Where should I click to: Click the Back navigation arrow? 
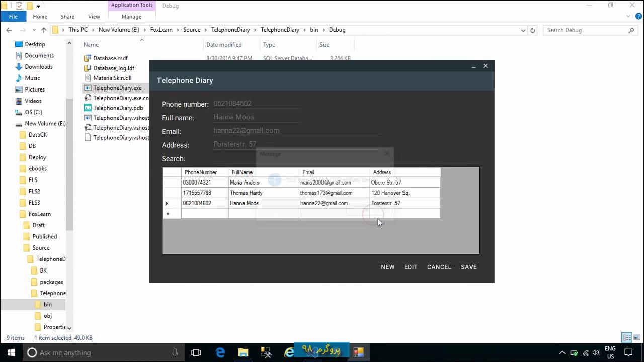9,30
